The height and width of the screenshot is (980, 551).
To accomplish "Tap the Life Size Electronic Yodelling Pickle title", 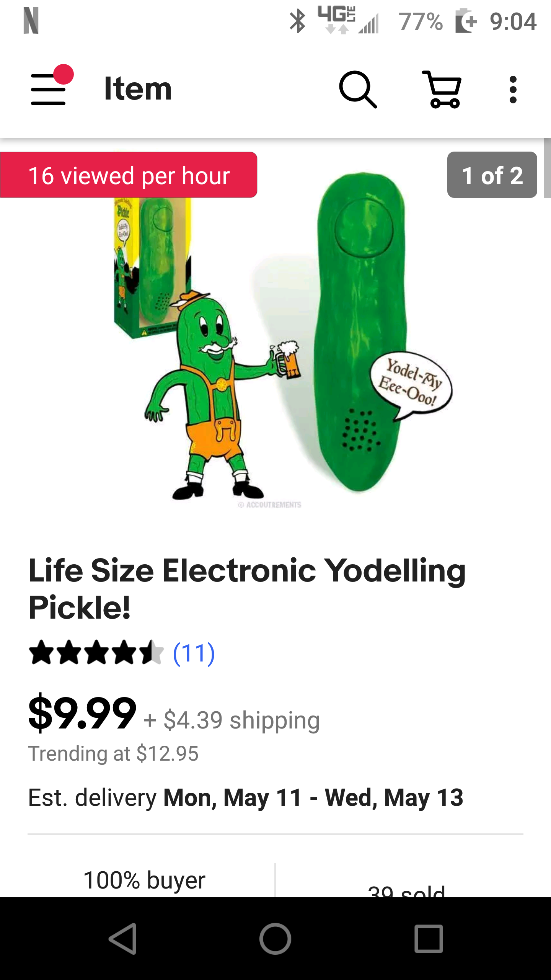I will click(x=247, y=588).
